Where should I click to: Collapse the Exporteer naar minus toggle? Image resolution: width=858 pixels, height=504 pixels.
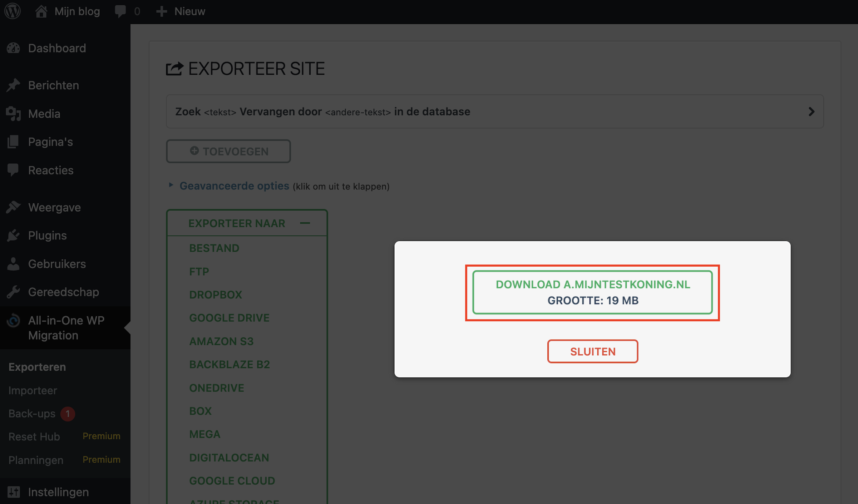(x=305, y=223)
